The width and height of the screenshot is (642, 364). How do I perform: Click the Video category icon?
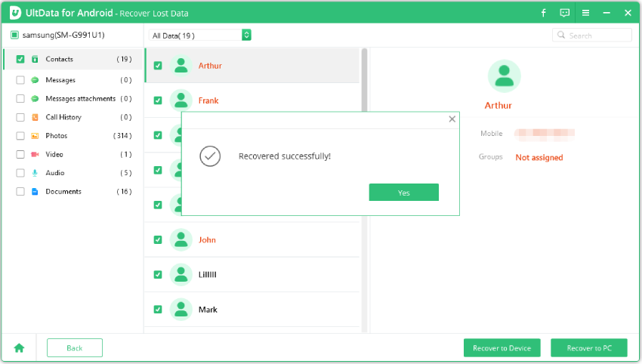35,154
